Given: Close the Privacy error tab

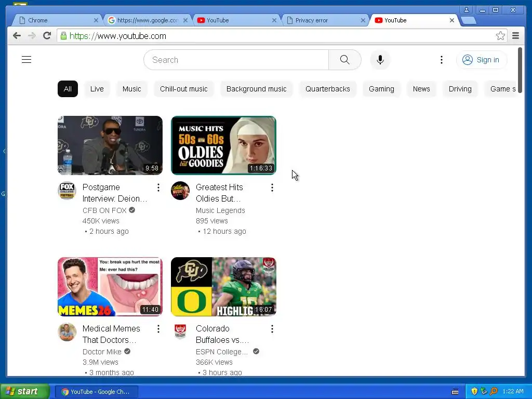Looking at the screenshot, I should tap(363, 20).
